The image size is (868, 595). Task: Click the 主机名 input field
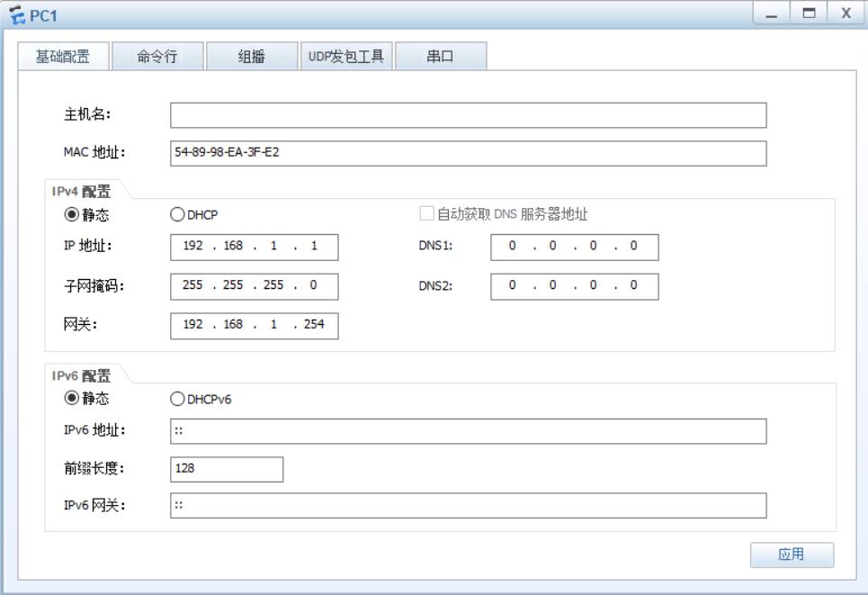468,116
